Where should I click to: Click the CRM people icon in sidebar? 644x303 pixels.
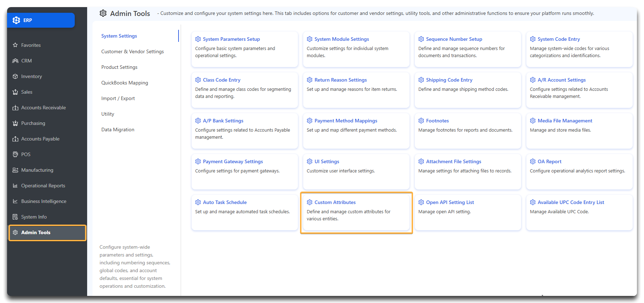click(x=15, y=61)
